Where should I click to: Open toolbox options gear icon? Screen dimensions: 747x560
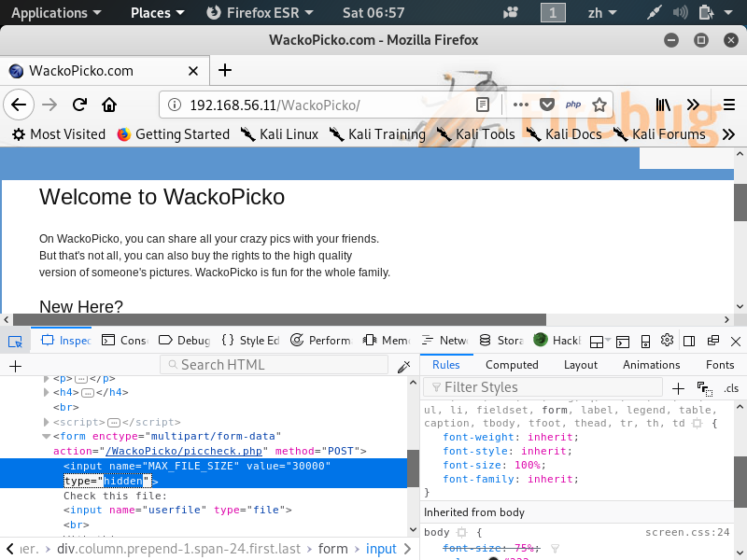click(x=667, y=341)
